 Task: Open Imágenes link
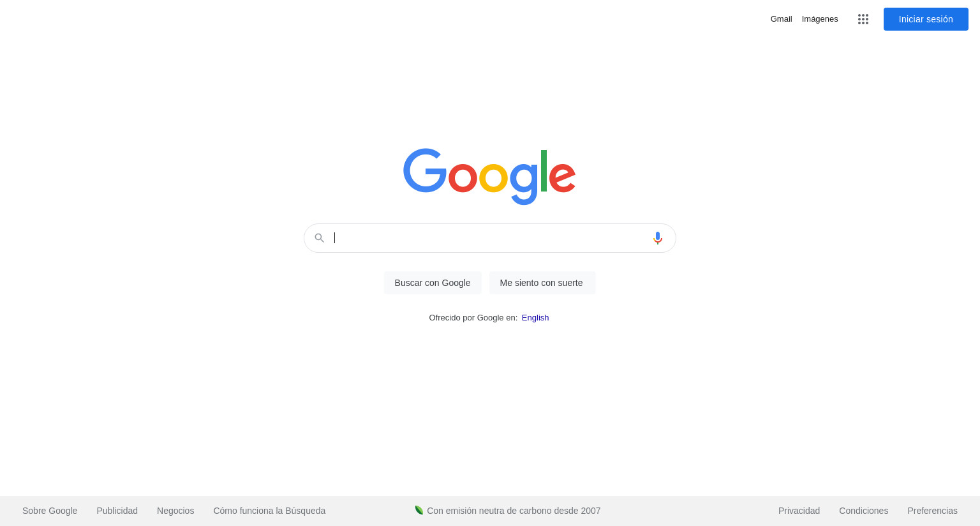click(820, 19)
